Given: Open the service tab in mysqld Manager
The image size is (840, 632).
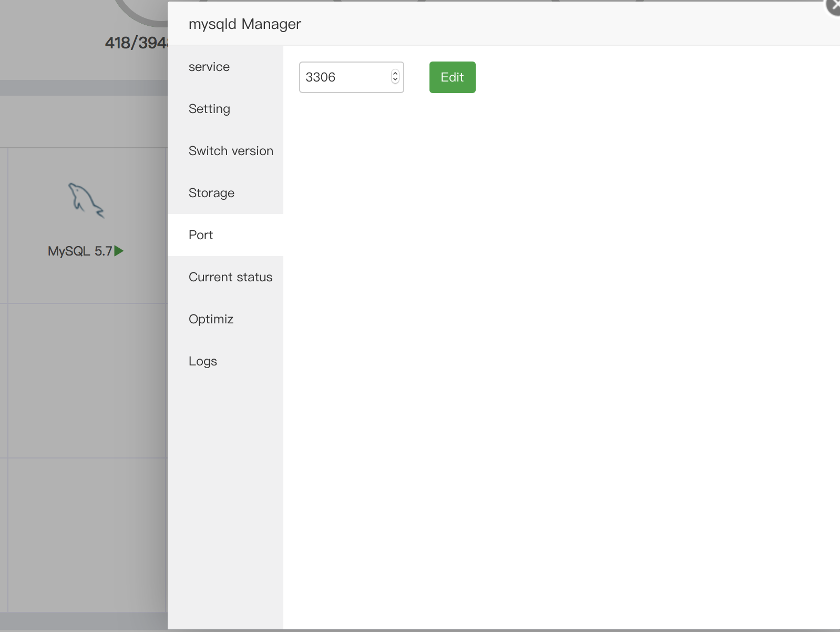Looking at the screenshot, I should 225,67.
